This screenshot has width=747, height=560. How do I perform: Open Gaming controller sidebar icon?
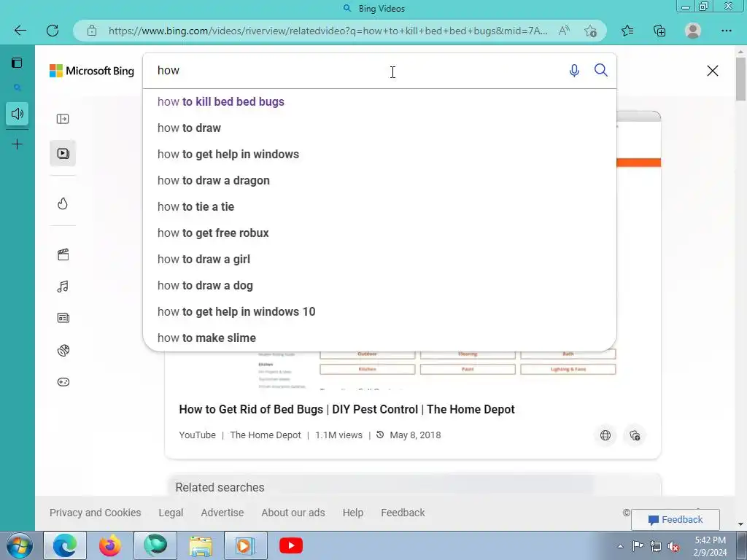[63, 382]
